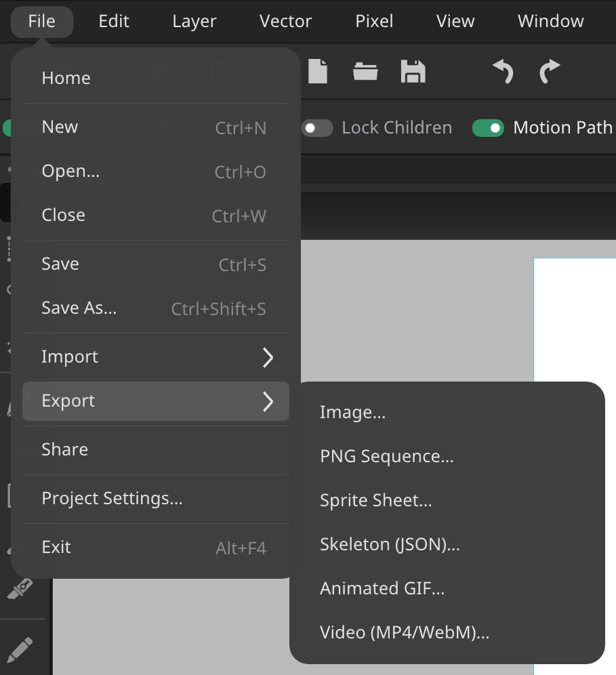
Task: Click the Open Folder toolbar icon
Action: coord(365,71)
